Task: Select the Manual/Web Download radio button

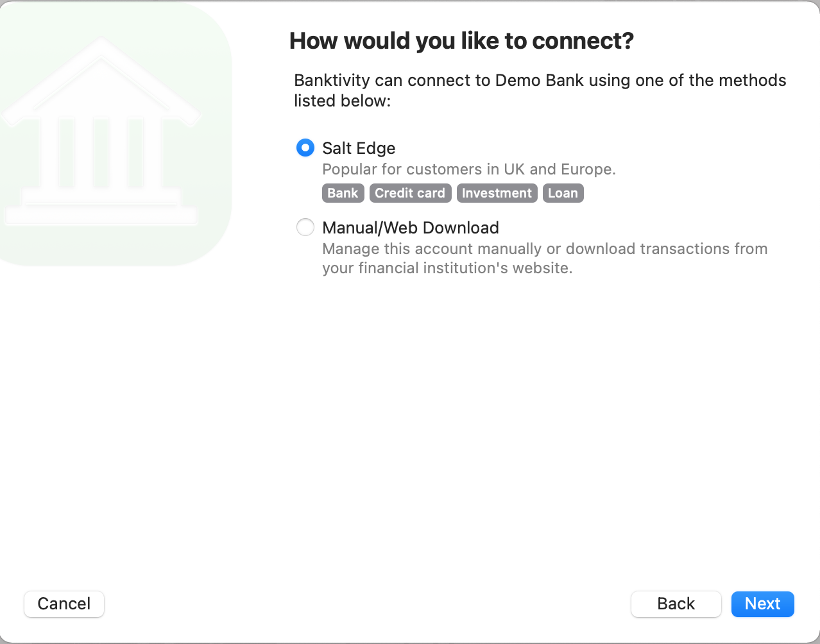Action: [x=305, y=227]
